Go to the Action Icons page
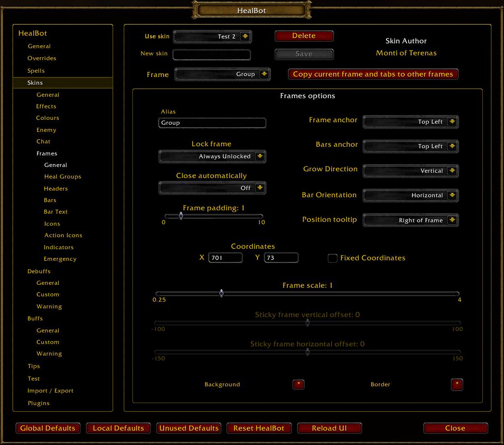Screen dimensions: 504x445 63,235
